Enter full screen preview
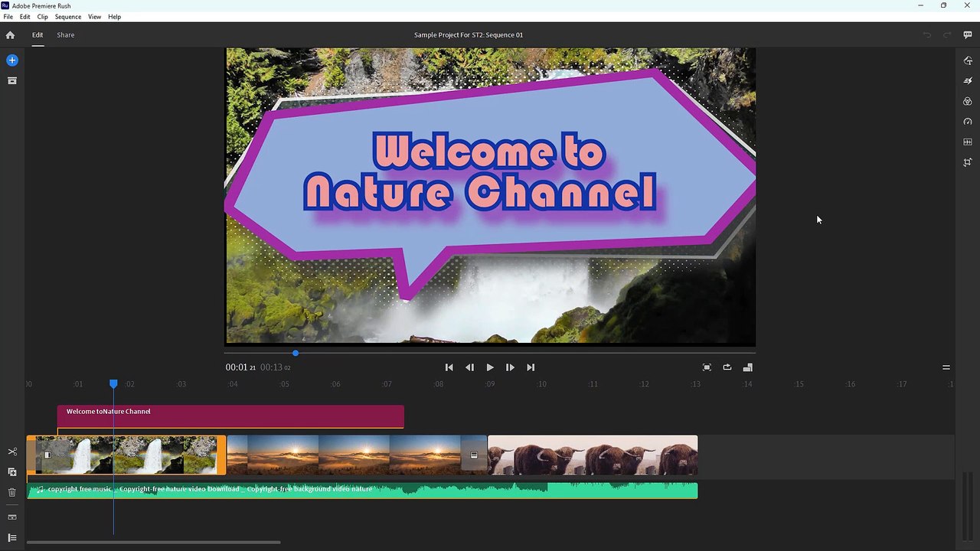The image size is (980, 551). (707, 367)
